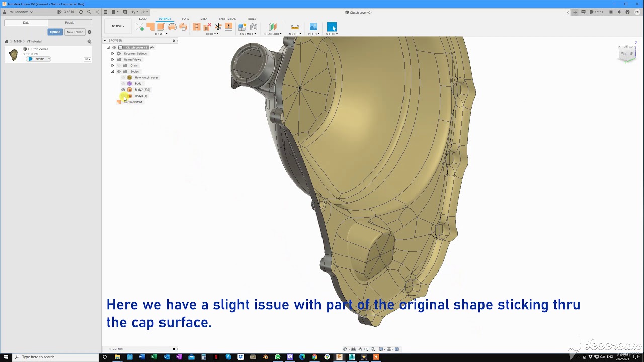Open the CONSTRUCT dropdown menu
The width and height of the screenshot is (644, 362).
[272, 34]
